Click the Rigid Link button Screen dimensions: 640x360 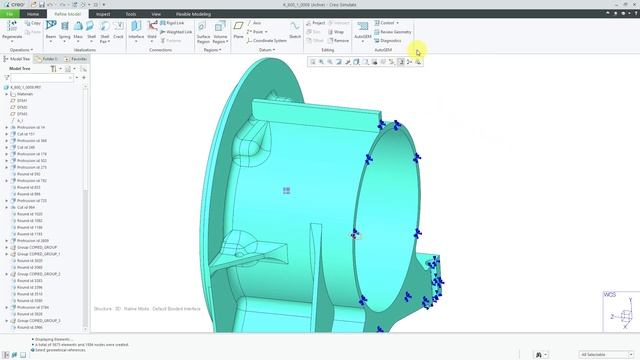click(172, 23)
